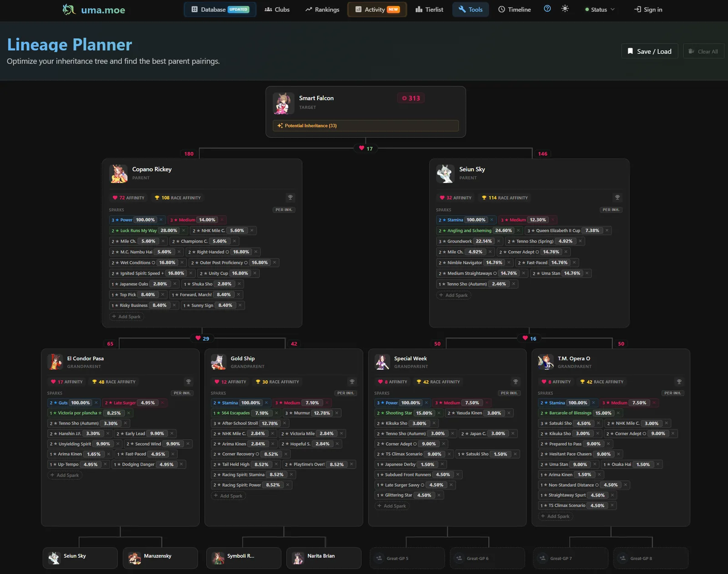
Task: Remove Dodging Danger spark
Action: [181, 464]
